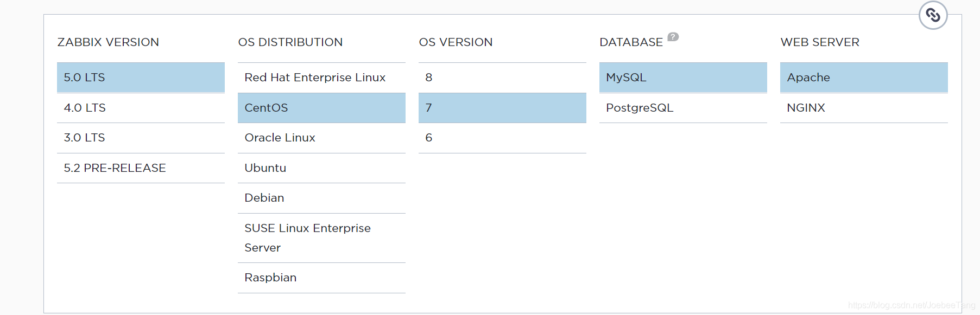980x315 pixels.
Task: Select OS version 7
Action: tap(502, 108)
